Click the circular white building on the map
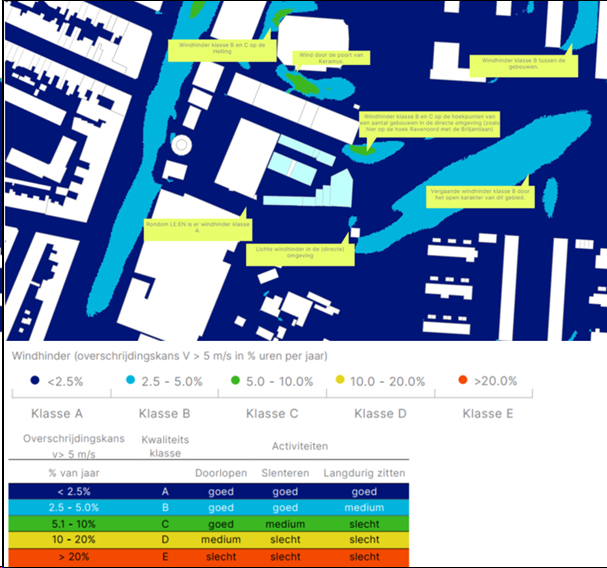This screenshot has height=568, width=607. pyautogui.click(x=181, y=145)
